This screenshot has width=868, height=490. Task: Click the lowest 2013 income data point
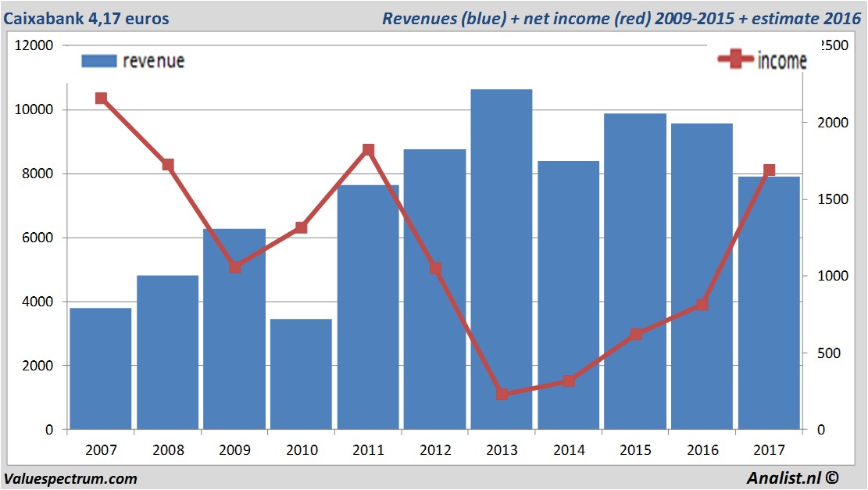tap(502, 394)
